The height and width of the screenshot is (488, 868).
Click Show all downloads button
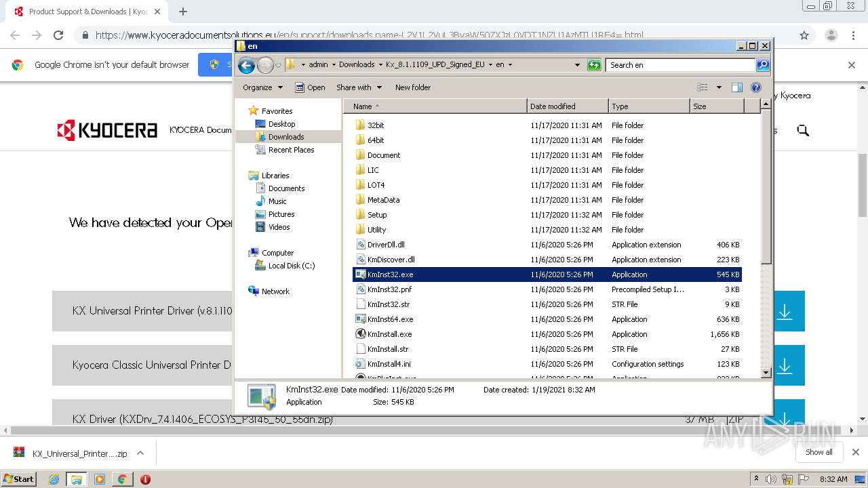tap(818, 452)
